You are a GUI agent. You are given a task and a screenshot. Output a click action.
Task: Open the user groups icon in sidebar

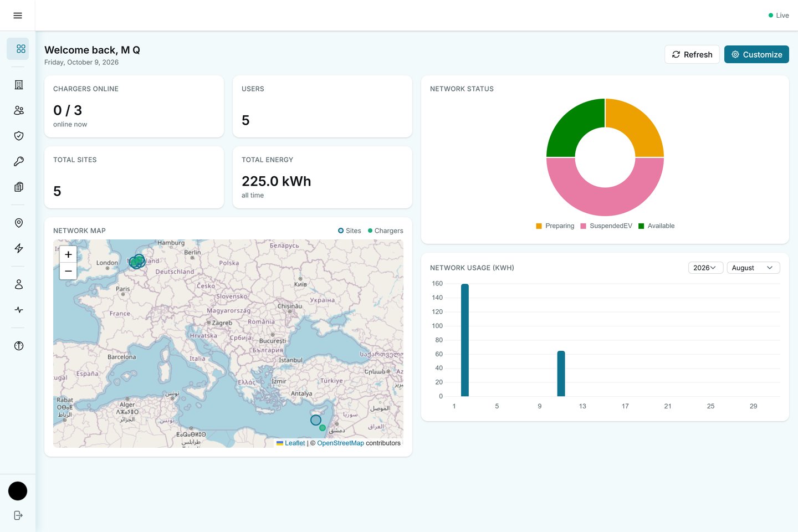click(18, 110)
